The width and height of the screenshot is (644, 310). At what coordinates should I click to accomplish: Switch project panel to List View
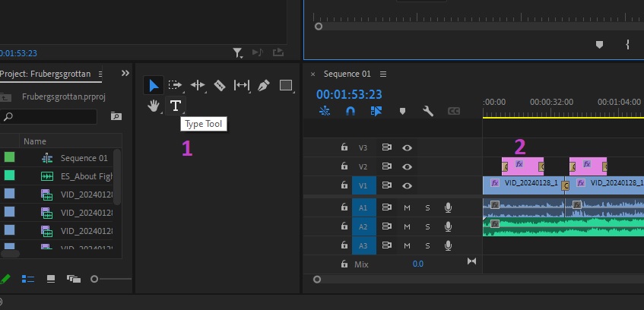(28, 279)
